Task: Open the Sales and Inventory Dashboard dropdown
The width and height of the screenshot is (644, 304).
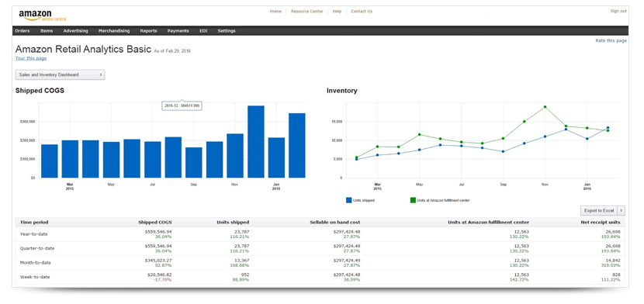Action: pyautogui.click(x=60, y=74)
